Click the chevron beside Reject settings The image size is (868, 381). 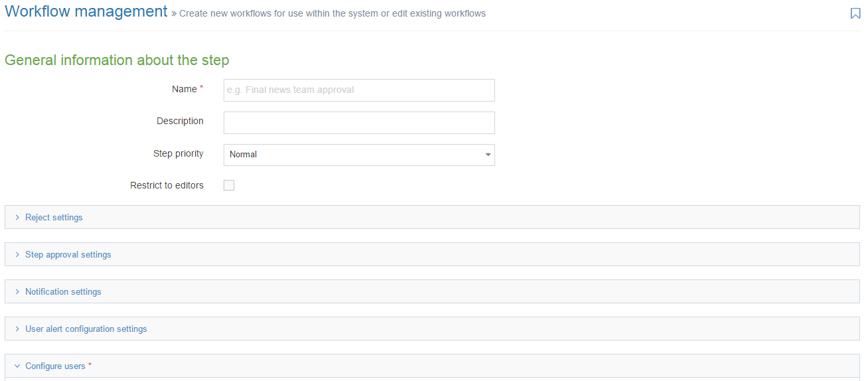[x=17, y=218]
